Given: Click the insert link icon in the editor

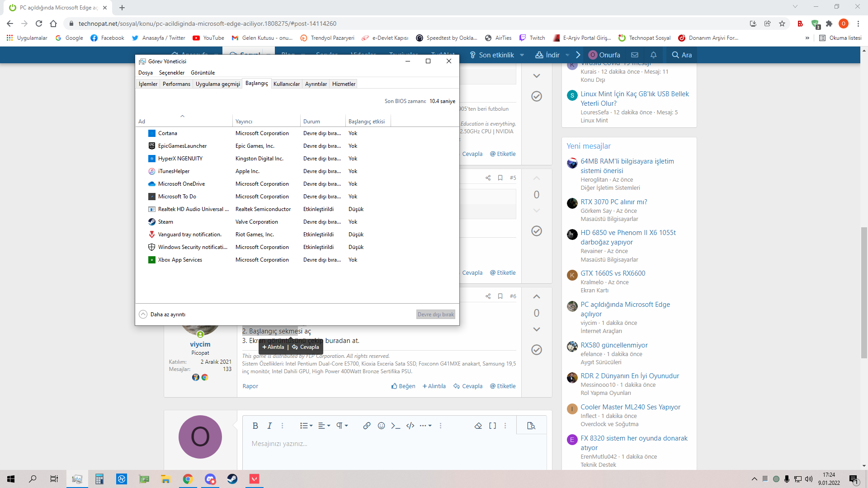Looking at the screenshot, I should 367,426.
